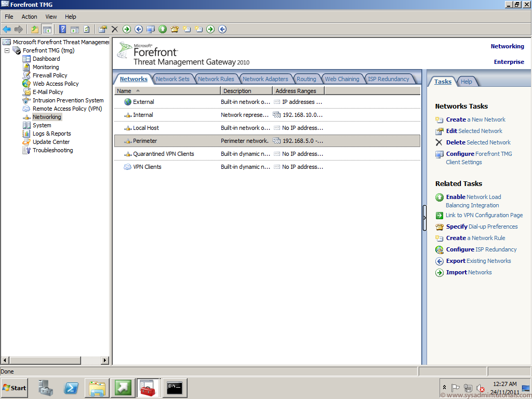Image resolution: width=532 pixels, height=399 pixels.
Task: Click the Edit Selected Network toolbar icon
Action: tap(102, 29)
